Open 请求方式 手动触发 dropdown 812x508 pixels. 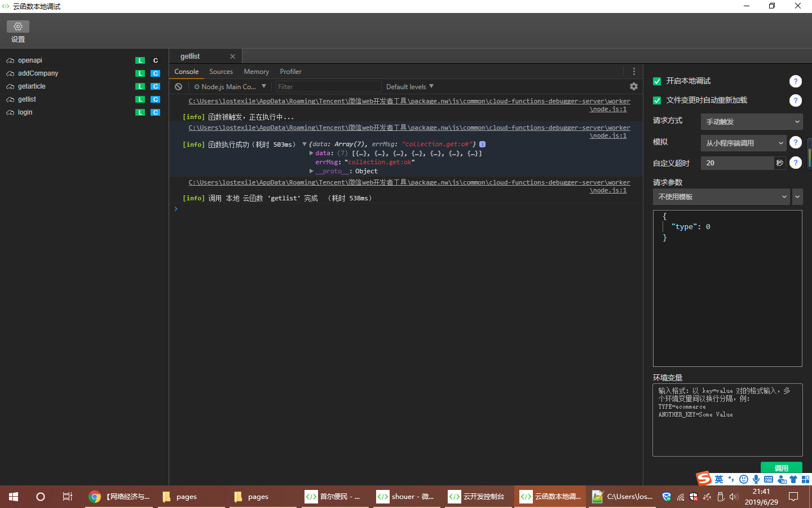pos(752,121)
